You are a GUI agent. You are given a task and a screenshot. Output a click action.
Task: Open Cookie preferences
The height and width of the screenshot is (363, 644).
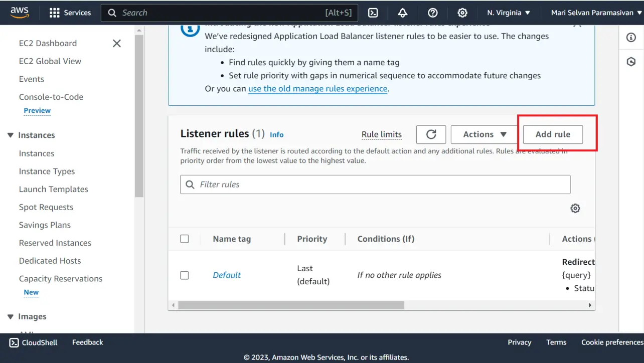coord(612,342)
